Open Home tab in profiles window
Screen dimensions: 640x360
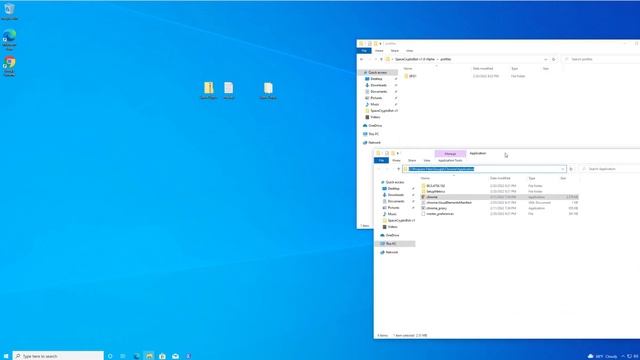tap(379, 51)
